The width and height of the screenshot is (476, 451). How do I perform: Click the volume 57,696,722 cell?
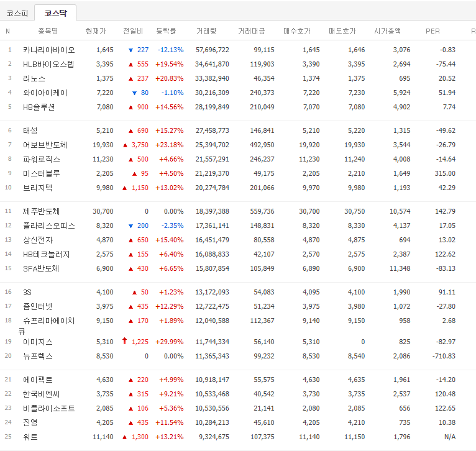(x=212, y=50)
